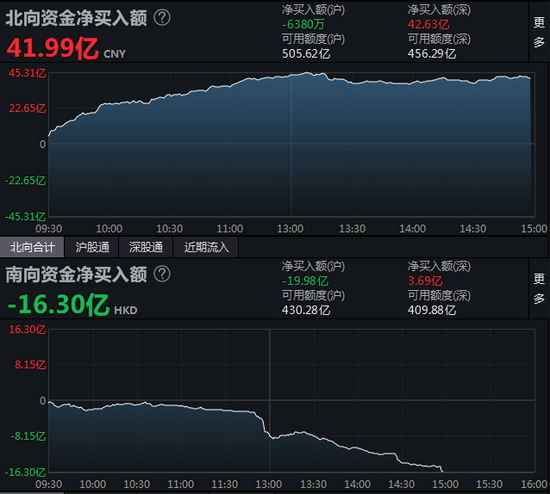Click 14:30 marker on southbound chart axis
550x494 pixels.
tap(401, 484)
